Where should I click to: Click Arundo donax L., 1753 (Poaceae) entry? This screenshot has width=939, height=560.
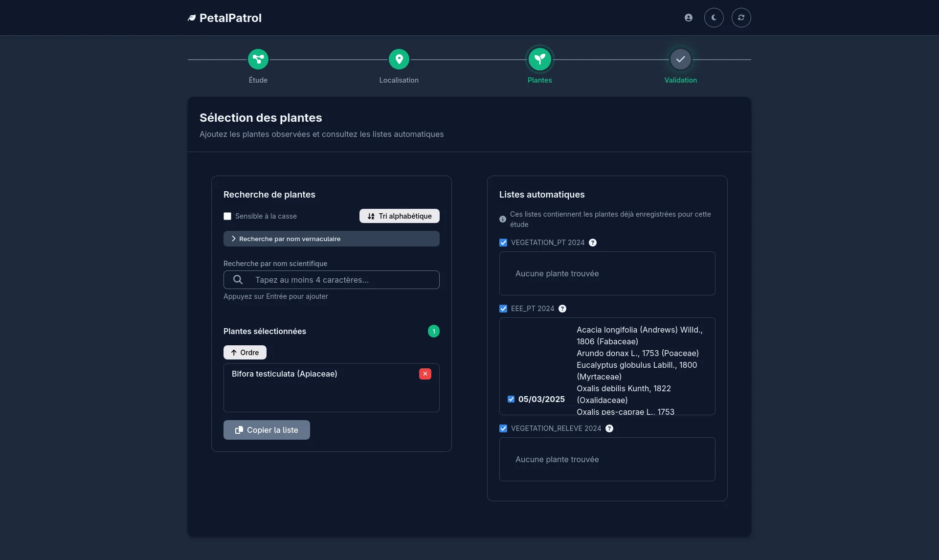tap(638, 353)
